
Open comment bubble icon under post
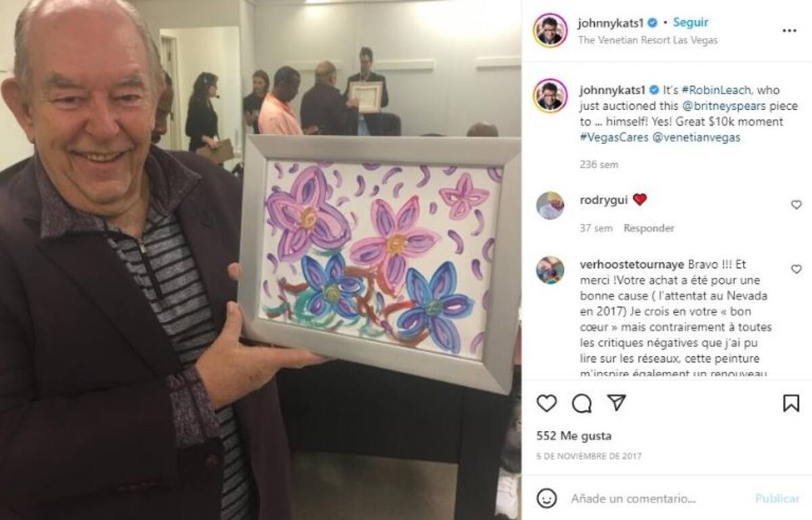click(x=581, y=403)
